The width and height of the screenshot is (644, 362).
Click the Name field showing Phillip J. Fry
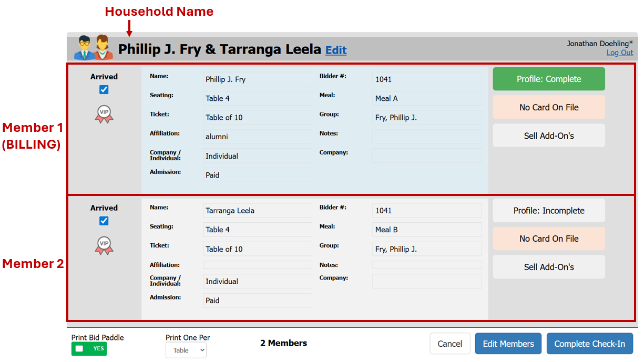[258, 79]
